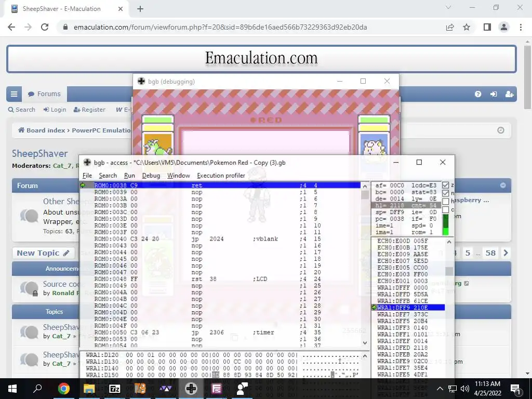Toggle the z flag checkbox
532x399 pixels.
click(445, 185)
